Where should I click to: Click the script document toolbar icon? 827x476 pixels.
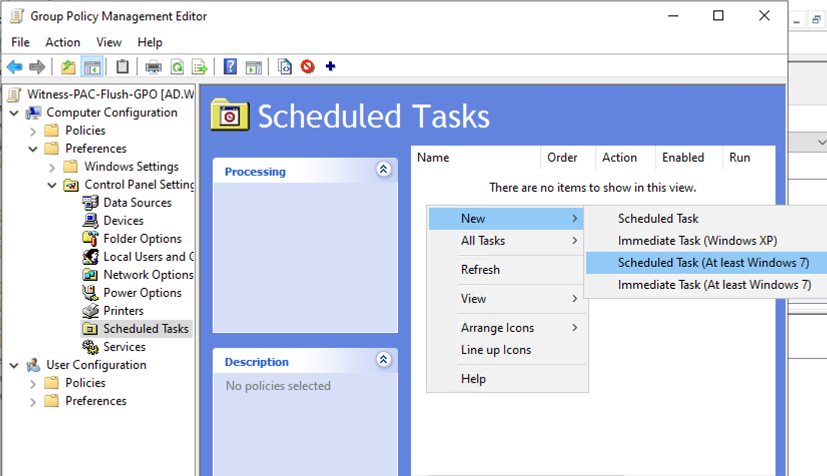point(284,67)
